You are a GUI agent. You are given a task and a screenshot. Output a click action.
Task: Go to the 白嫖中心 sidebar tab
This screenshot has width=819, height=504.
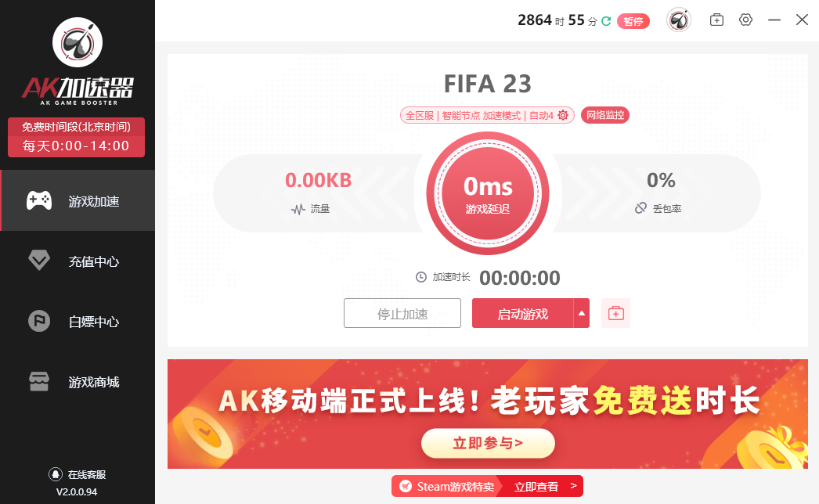[78, 321]
